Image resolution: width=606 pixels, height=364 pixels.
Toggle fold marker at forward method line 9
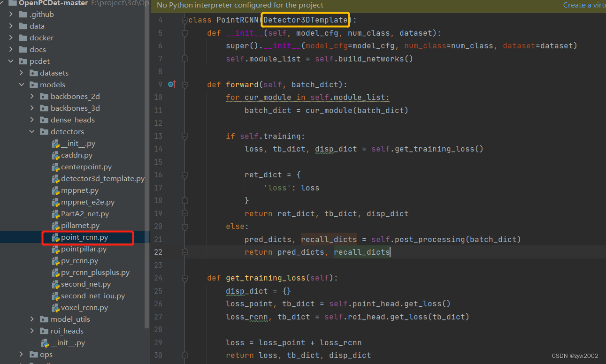click(184, 84)
